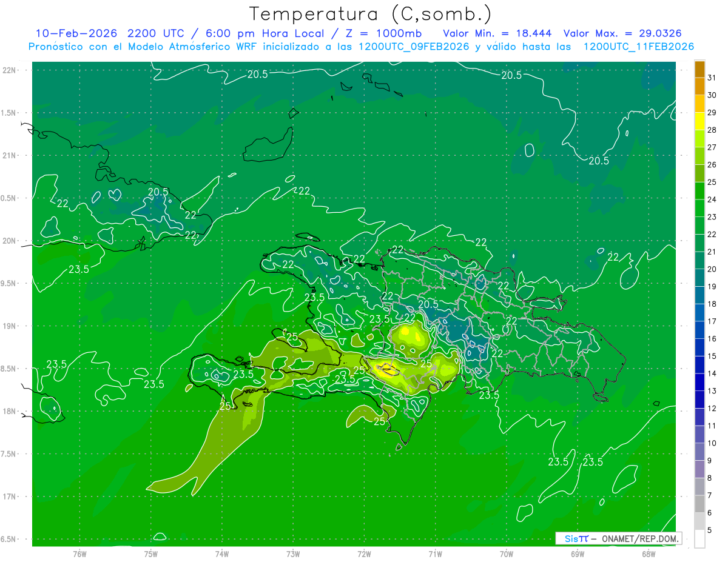Click the '18N' latitude axis label
Viewport: 728px width, 562px height.
(10, 411)
